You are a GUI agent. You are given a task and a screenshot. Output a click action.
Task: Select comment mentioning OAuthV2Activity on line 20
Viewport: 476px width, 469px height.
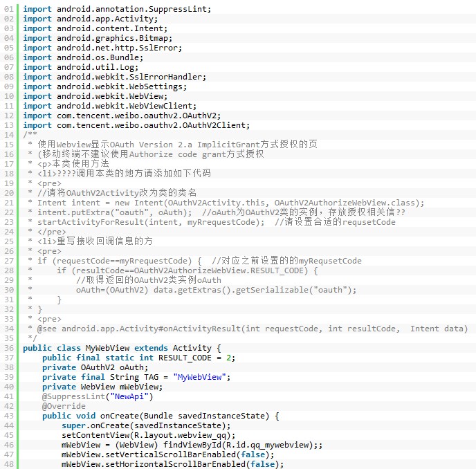(x=112, y=193)
